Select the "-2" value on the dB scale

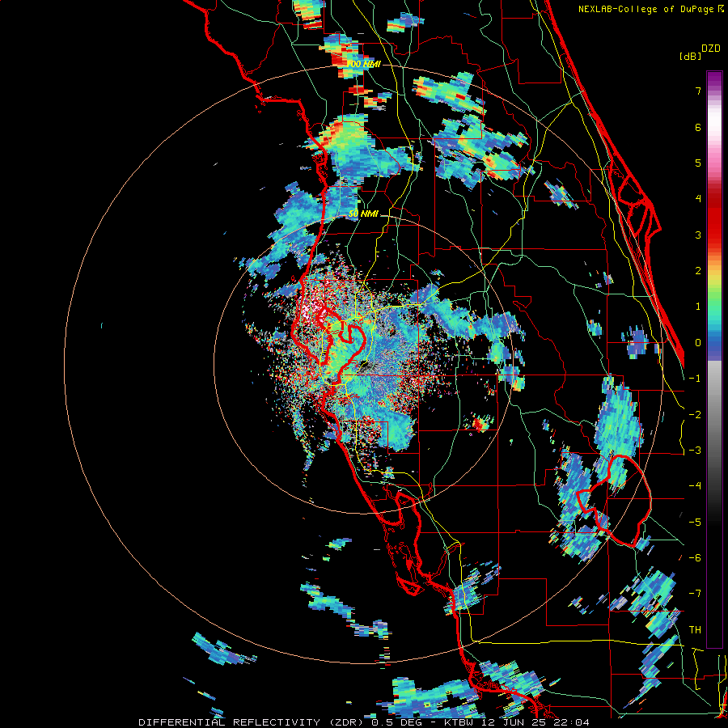695,415
